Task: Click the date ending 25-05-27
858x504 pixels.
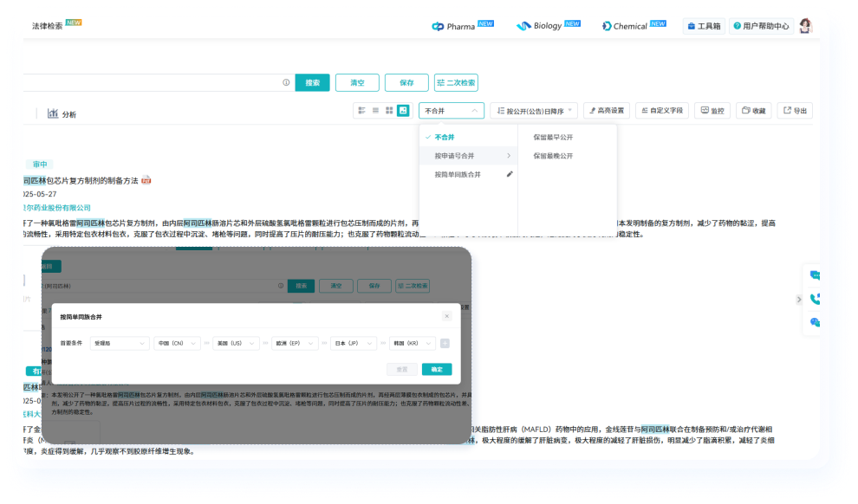Action: (40, 194)
